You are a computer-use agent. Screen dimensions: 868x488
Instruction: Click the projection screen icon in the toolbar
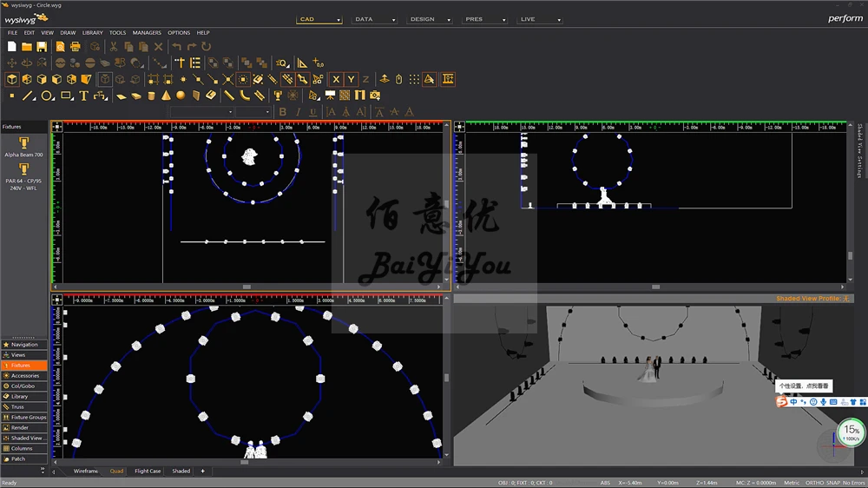(330, 96)
